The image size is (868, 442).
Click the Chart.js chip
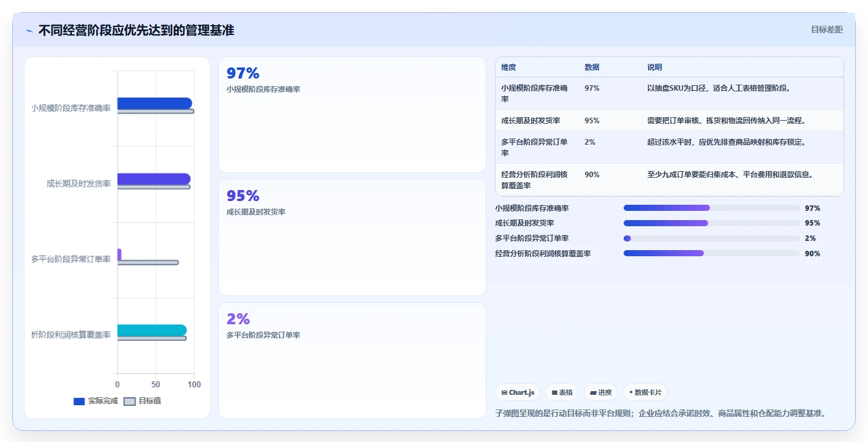pos(518,392)
